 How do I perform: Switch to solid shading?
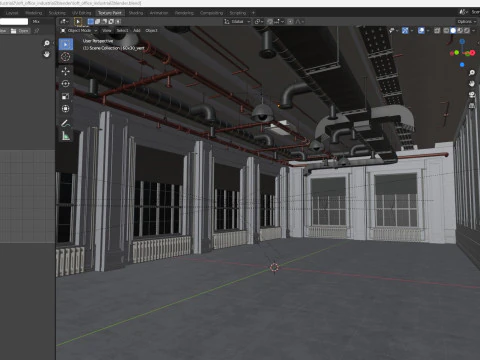[x=453, y=31]
